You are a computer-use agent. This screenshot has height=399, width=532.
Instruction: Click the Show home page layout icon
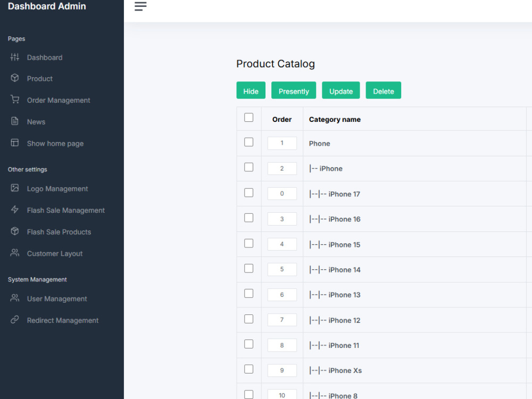tap(14, 143)
